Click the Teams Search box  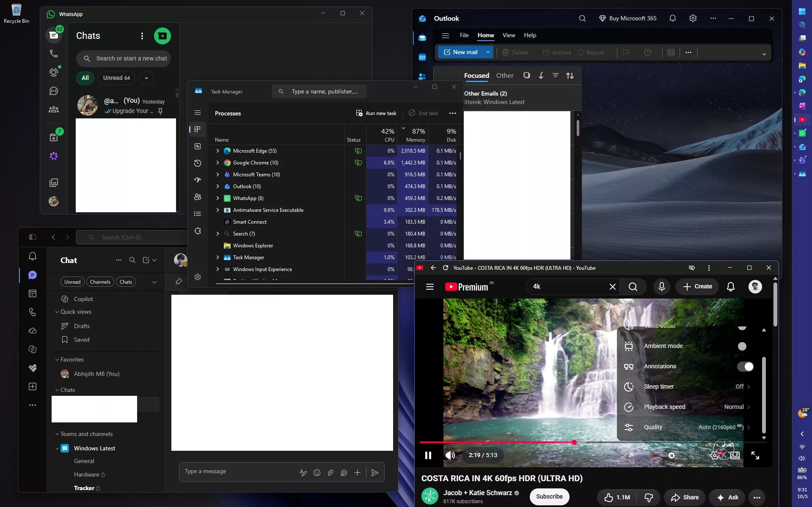132,237
